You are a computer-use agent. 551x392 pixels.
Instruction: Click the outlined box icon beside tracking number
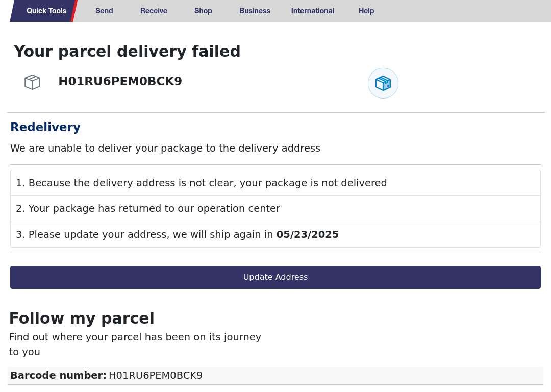pyautogui.click(x=32, y=82)
